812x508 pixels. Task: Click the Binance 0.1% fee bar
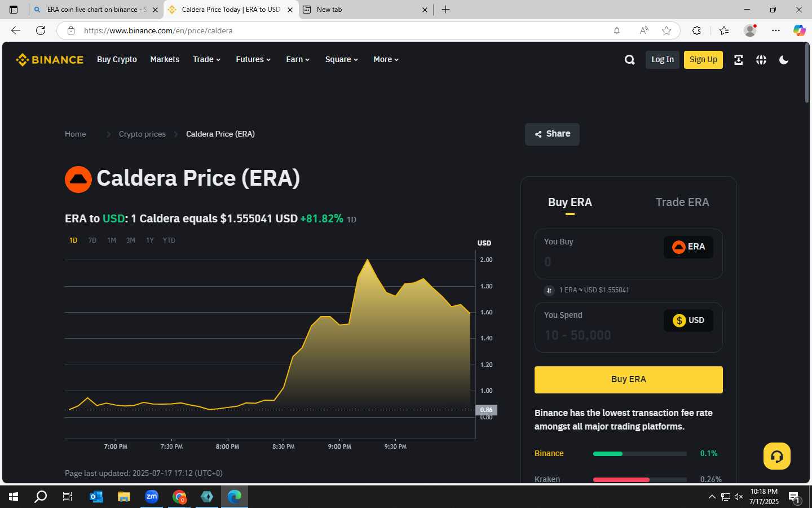click(640, 454)
